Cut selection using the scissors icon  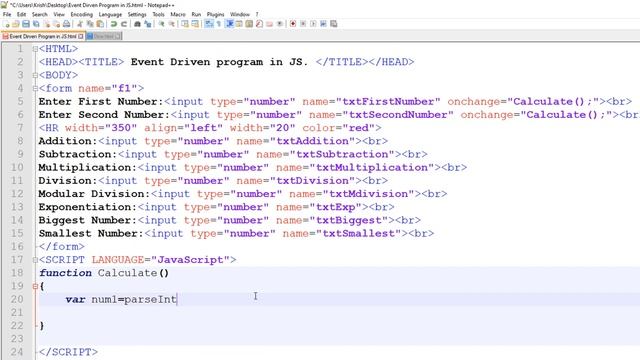point(80,24)
